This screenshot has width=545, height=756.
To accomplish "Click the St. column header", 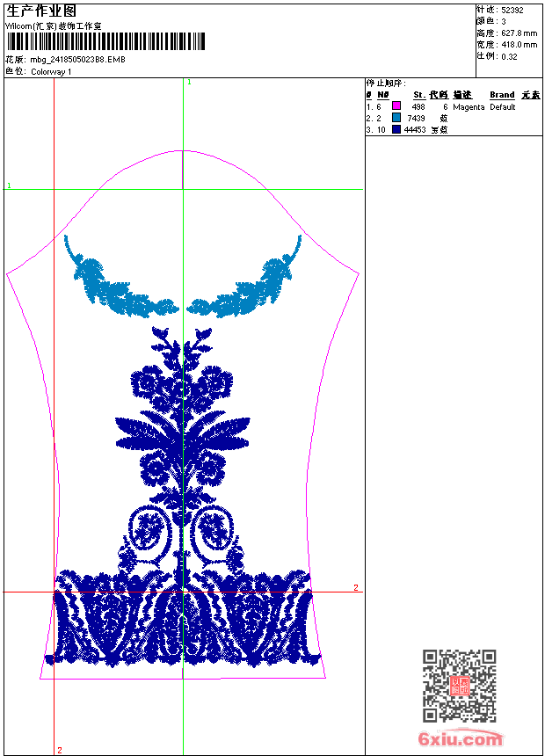I will [419, 95].
